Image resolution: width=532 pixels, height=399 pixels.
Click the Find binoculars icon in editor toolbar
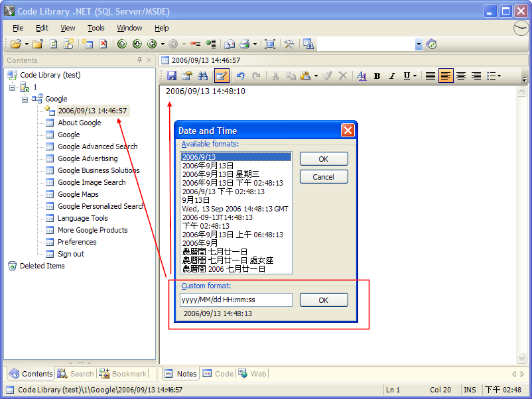click(x=203, y=76)
